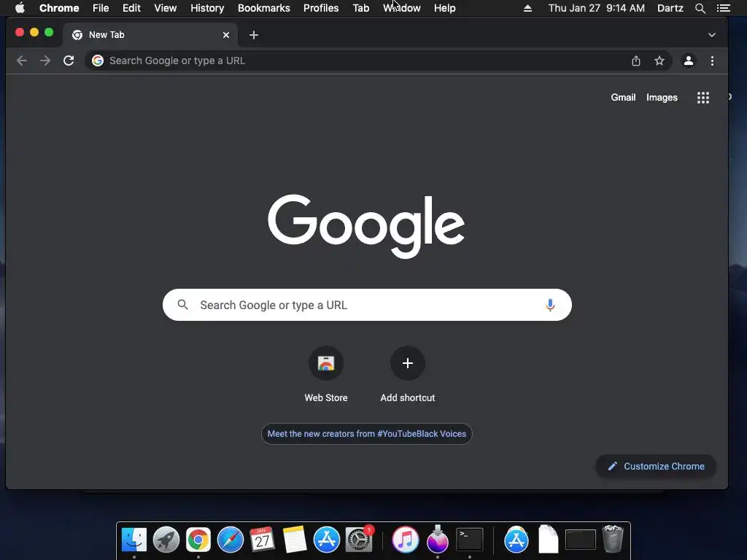Open Terminal from the dock
The image size is (747, 560).
click(470, 540)
